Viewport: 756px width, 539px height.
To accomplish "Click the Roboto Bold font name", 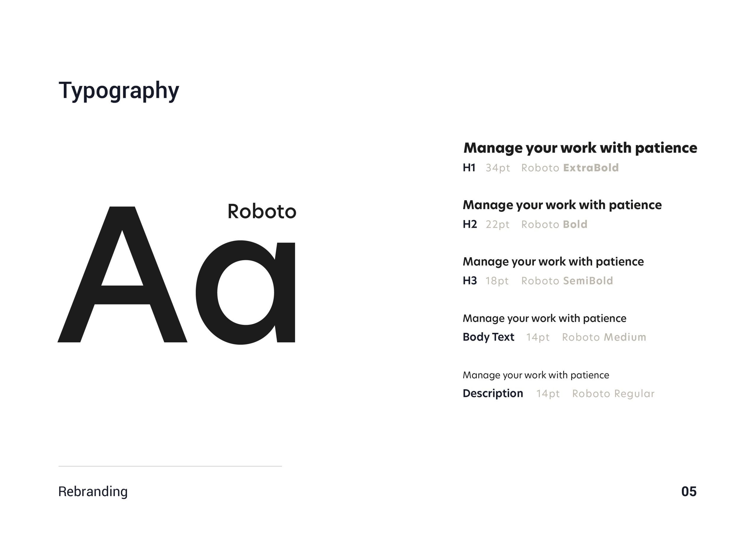I will point(554,224).
